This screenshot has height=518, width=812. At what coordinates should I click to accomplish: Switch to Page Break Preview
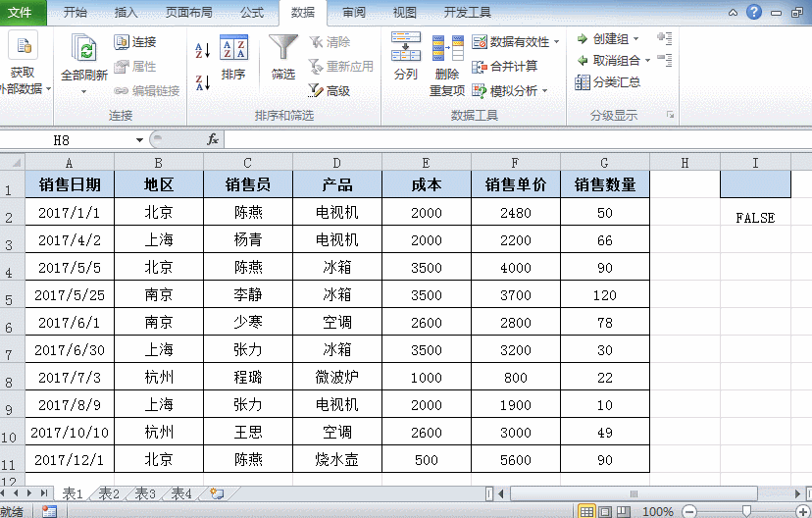click(x=624, y=512)
